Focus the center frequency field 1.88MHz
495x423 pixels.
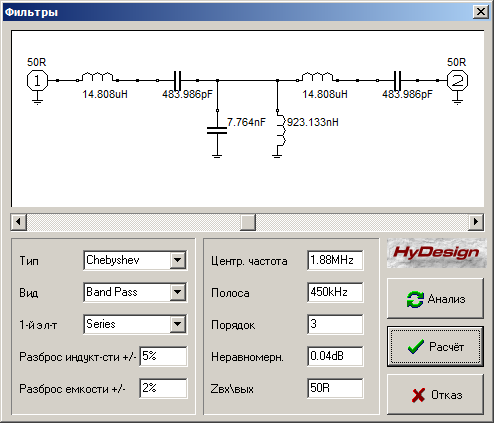[x=335, y=260]
